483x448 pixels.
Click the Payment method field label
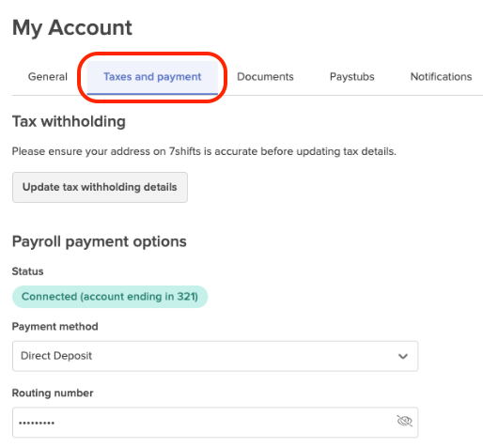[x=55, y=327]
